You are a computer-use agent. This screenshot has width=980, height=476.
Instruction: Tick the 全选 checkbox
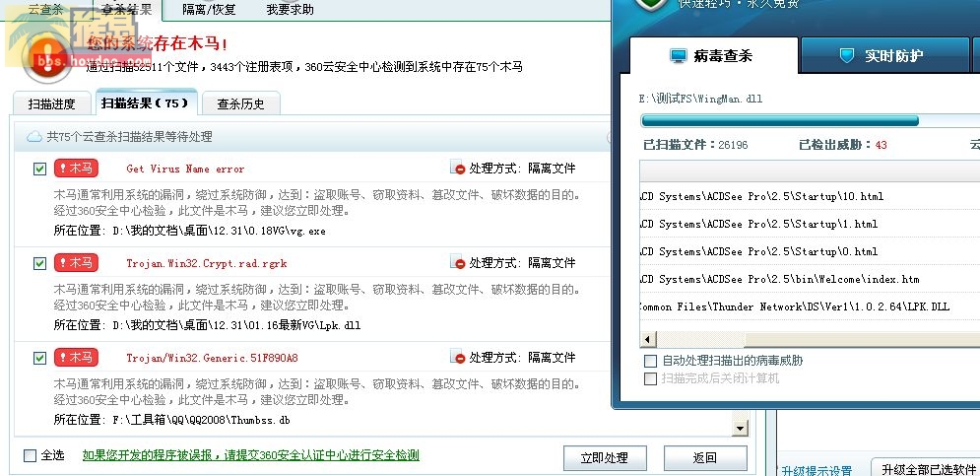(x=30, y=455)
